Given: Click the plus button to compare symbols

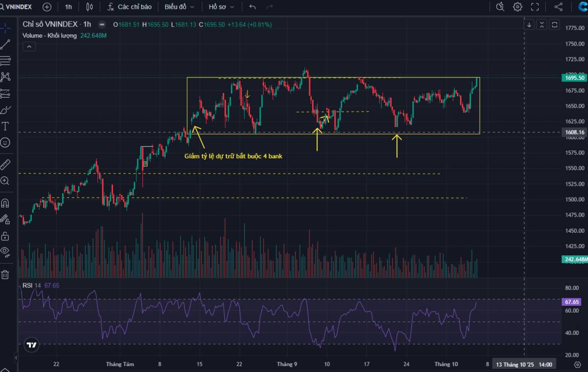Looking at the screenshot, I should coord(46,7).
